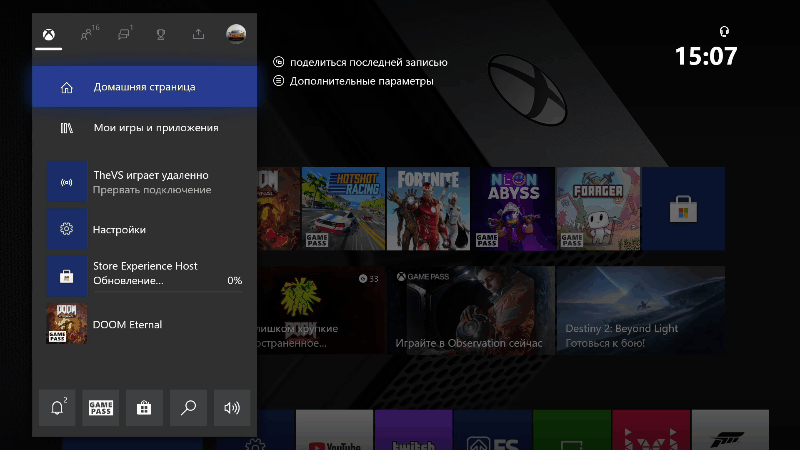Click the share recording hint icon
This screenshot has width=800, height=450.
[278, 62]
